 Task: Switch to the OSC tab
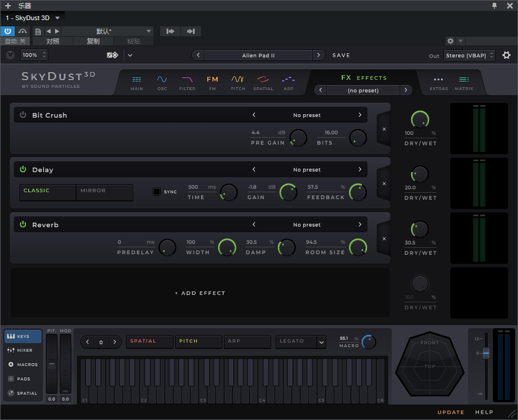(162, 83)
